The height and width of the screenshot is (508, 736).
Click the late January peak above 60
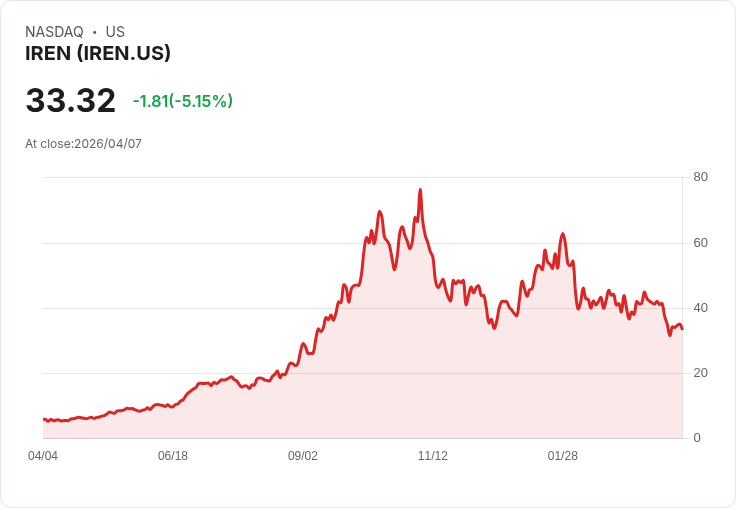pyautogui.click(x=562, y=234)
